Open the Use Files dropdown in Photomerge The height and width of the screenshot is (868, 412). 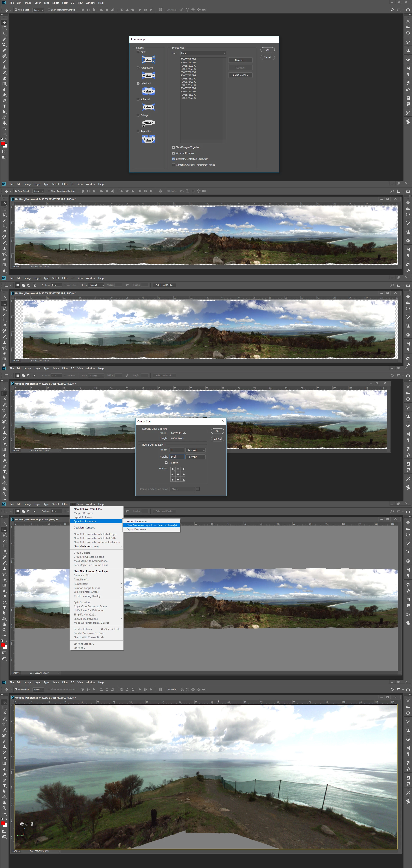[x=203, y=53]
